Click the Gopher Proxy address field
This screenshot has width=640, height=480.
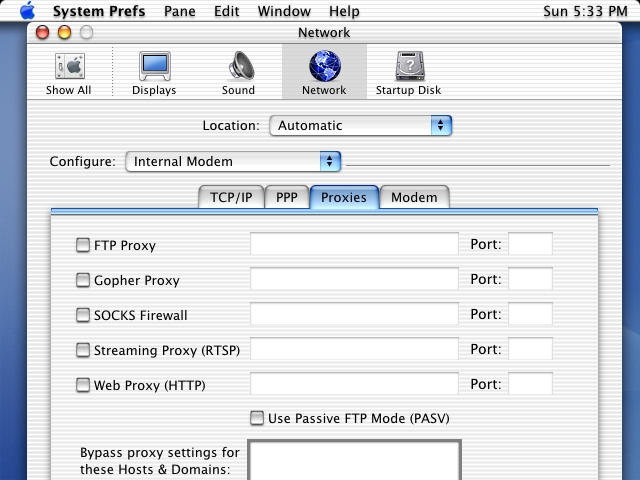[x=354, y=279]
